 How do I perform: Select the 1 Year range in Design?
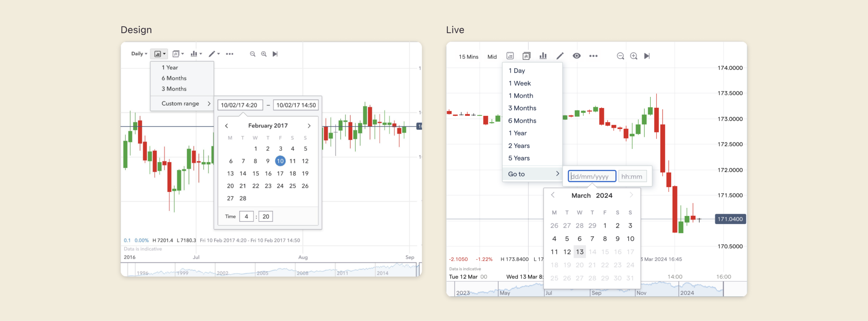tap(182, 67)
